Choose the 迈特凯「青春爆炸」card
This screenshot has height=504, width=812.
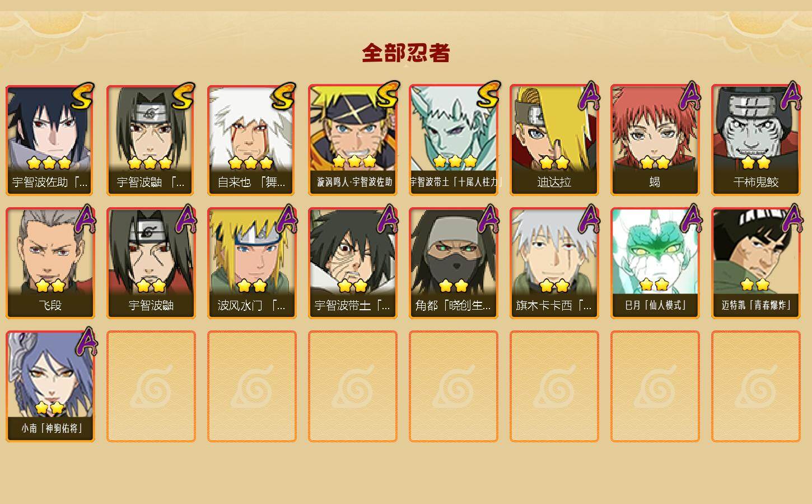(x=755, y=263)
